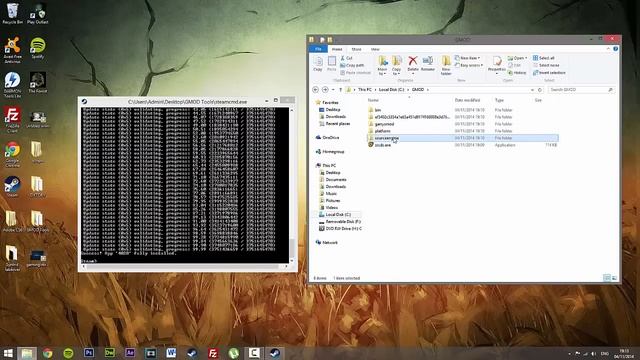Viewport: 640px width, 360px height.
Task: Click the Refresh button beside address bar
Action: (540, 90)
